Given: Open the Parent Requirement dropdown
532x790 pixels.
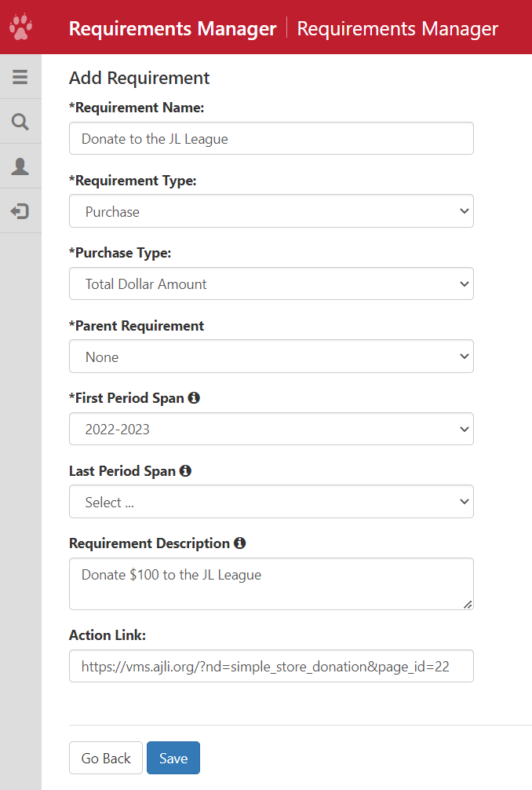Looking at the screenshot, I should pos(271,357).
